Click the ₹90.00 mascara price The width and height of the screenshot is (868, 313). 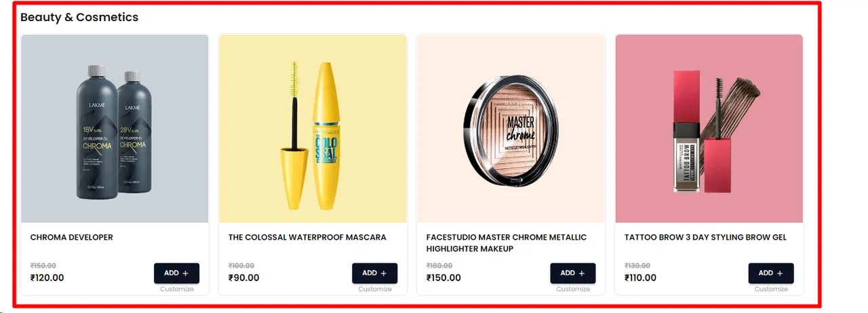tap(244, 278)
